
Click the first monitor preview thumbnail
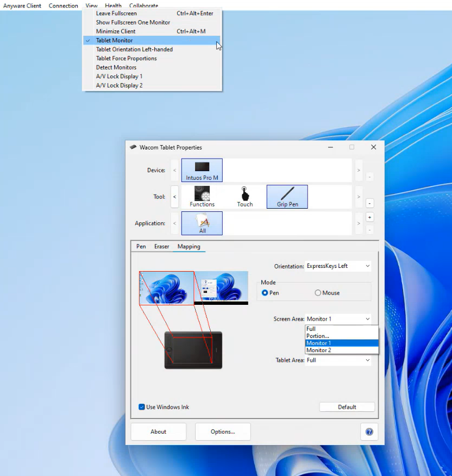tap(166, 288)
